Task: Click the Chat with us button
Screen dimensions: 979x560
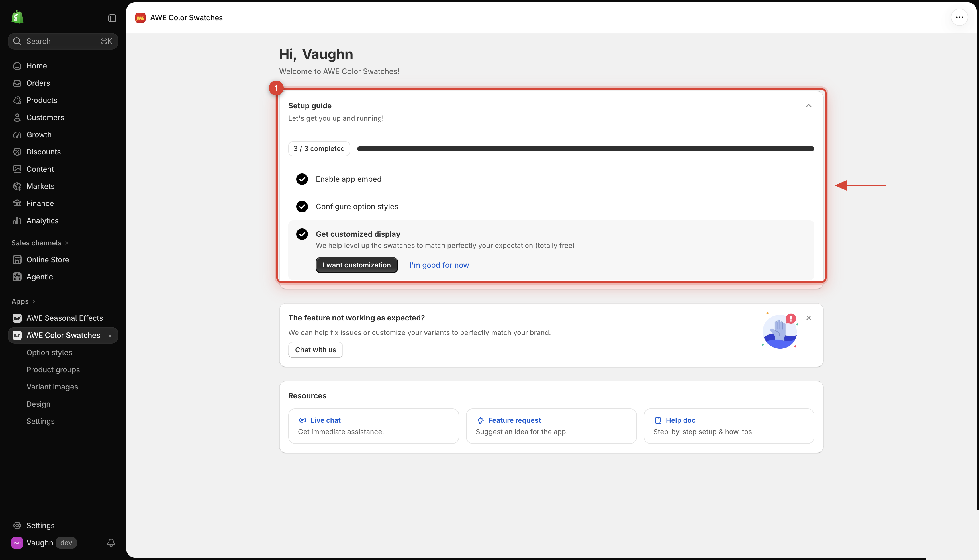Action: [x=315, y=350]
